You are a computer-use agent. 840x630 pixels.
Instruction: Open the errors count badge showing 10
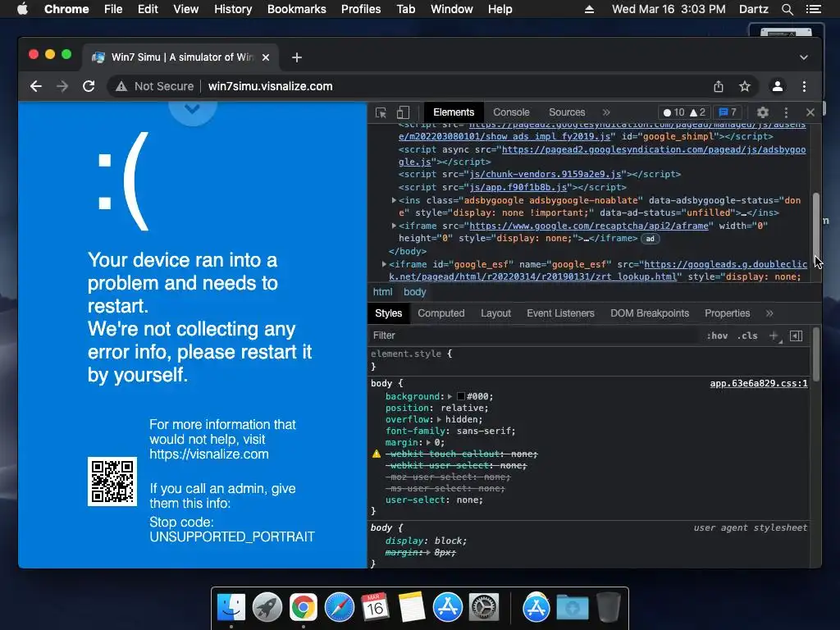(674, 112)
